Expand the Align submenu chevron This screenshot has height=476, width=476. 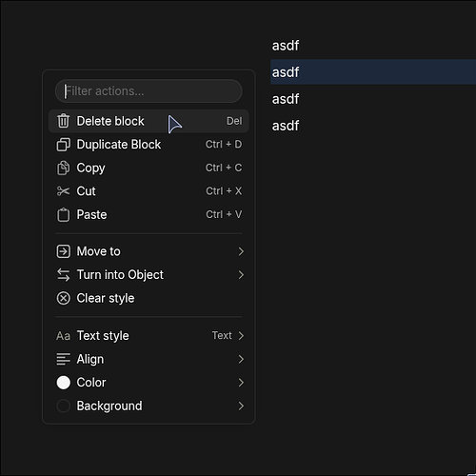(x=241, y=359)
